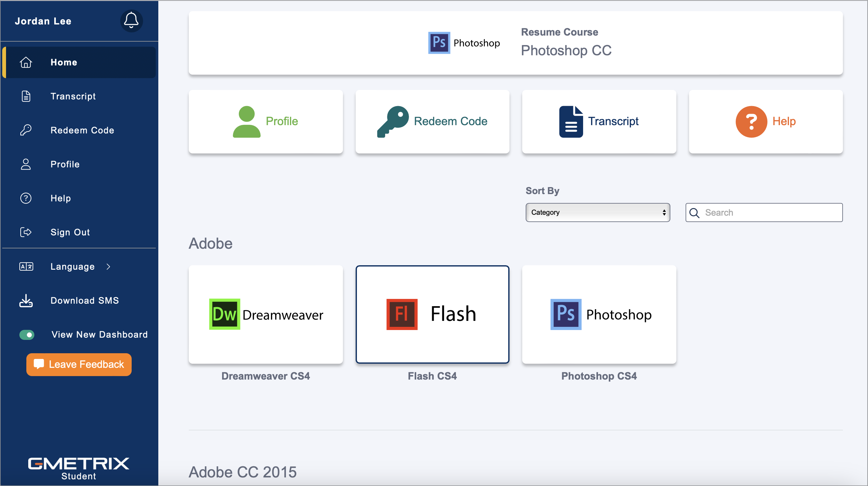Click the notification bell icon
Screen dimensions: 868x486
click(131, 21)
